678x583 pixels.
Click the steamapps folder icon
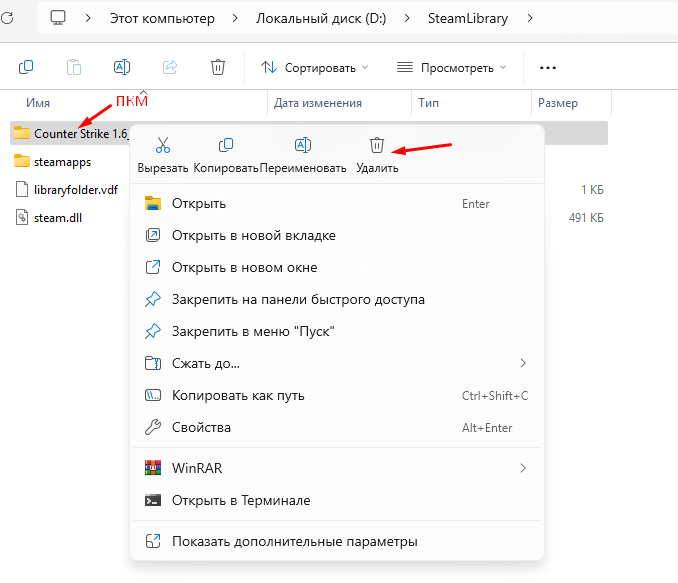pos(22,161)
